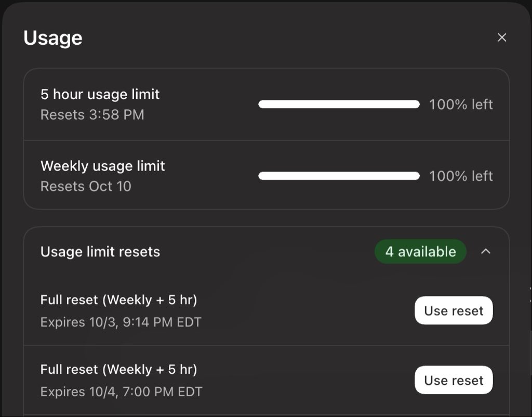Click the 4 available badge
Screen dimensions: 532x417
pyautogui.click(x=420, y=252)
